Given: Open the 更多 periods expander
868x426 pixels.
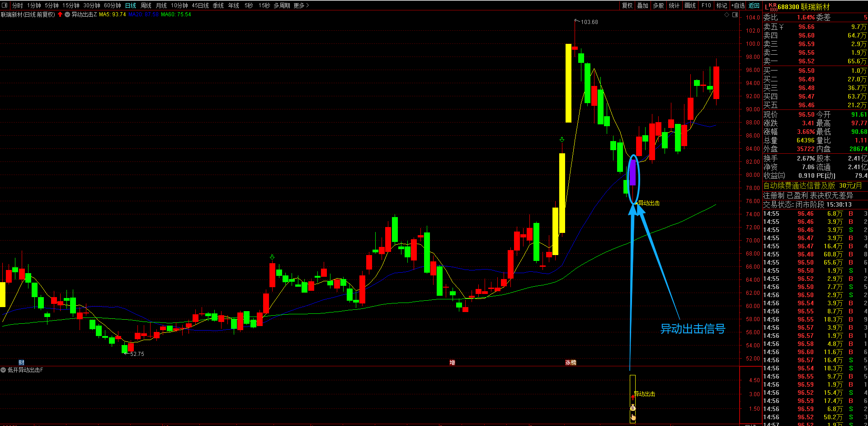Looking at the screenshot, I should point(301,5).
